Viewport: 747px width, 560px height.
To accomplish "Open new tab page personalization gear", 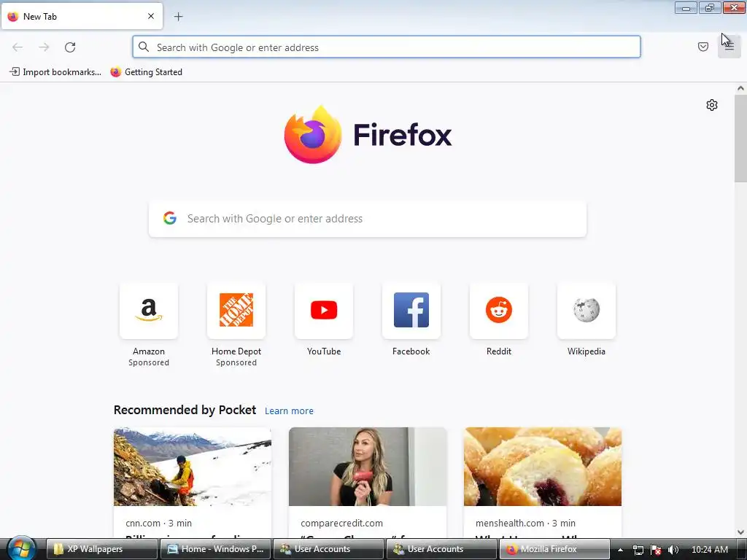I will (x=712, y=105).
